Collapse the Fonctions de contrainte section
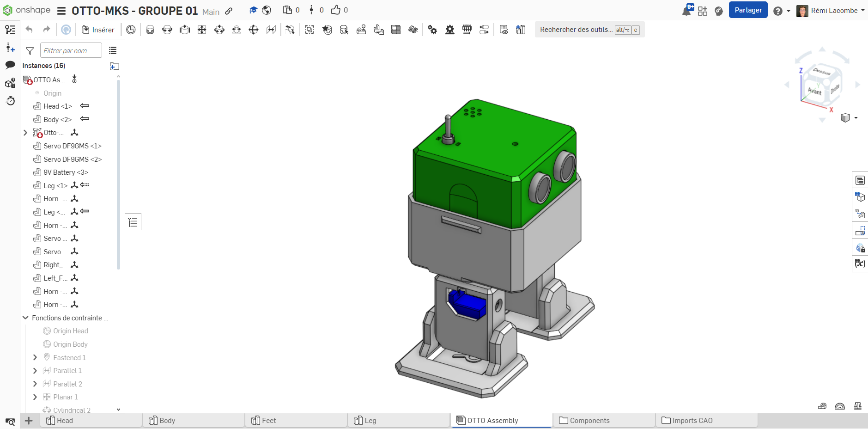Image resolution: width=868 pixels, height=429 pixels. click(x=25, y=318)
